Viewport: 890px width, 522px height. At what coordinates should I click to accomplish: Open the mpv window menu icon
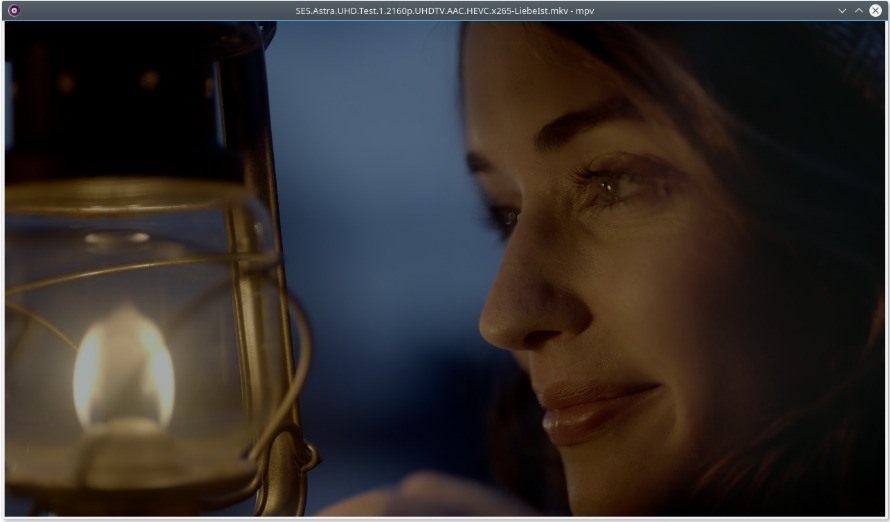click(x=14, y=10)
